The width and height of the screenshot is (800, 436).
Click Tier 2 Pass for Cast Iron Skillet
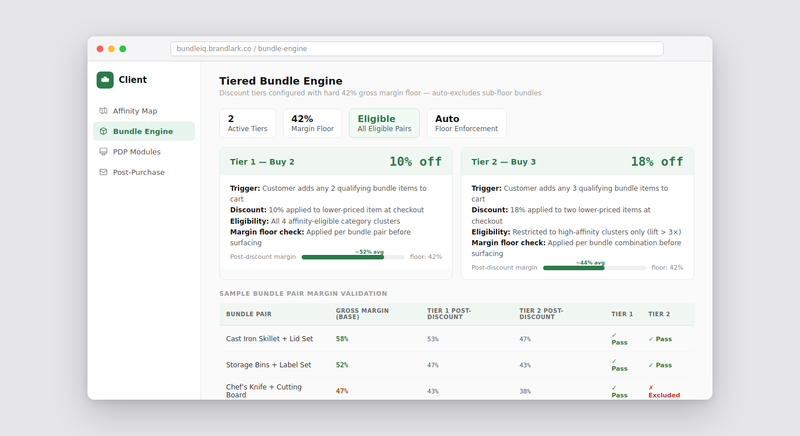(660, 339)
